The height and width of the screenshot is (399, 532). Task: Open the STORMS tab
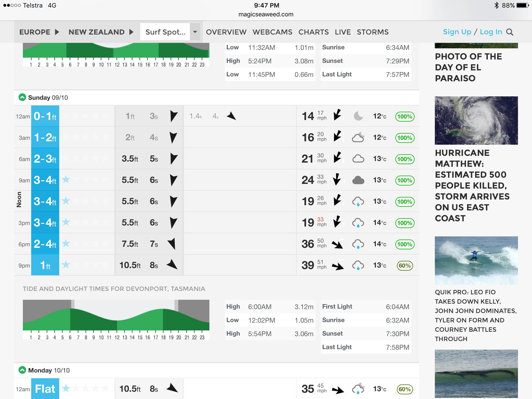pos(373,32)
